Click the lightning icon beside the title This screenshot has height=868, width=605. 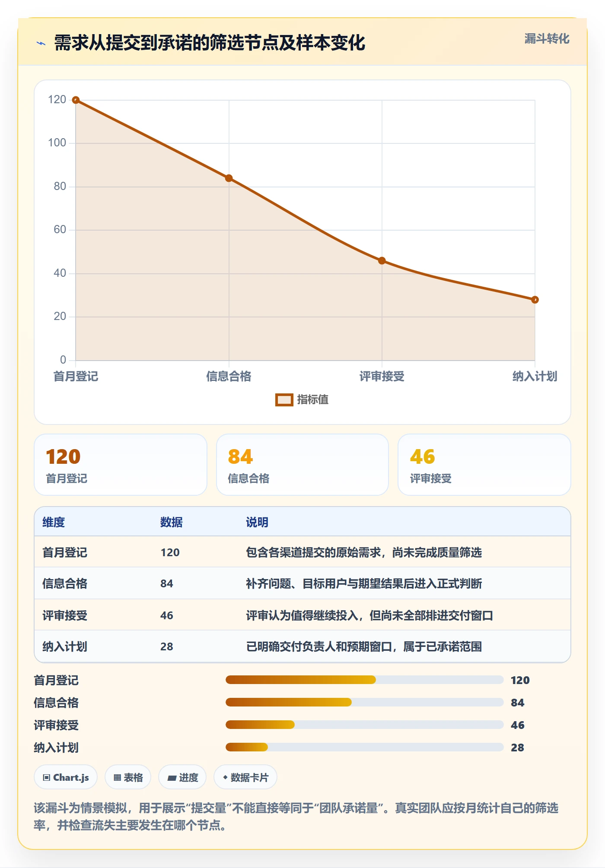pyautogui.click(x=41, y=43)
